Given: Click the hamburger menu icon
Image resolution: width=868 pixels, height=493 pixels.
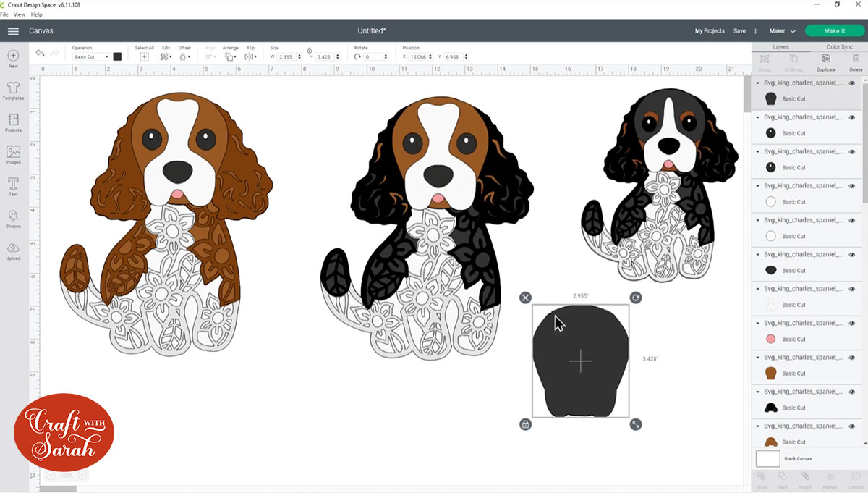Looking at the screenshot, I should [13, 31].
